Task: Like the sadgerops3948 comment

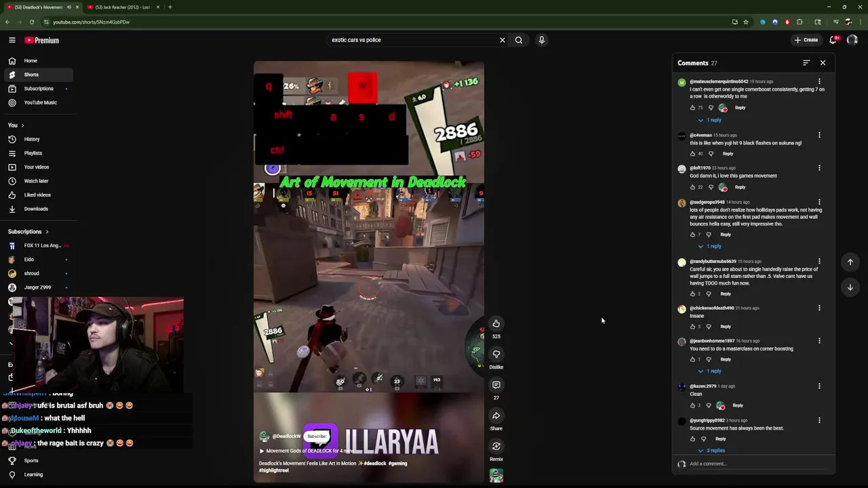Action: (692, 235)
